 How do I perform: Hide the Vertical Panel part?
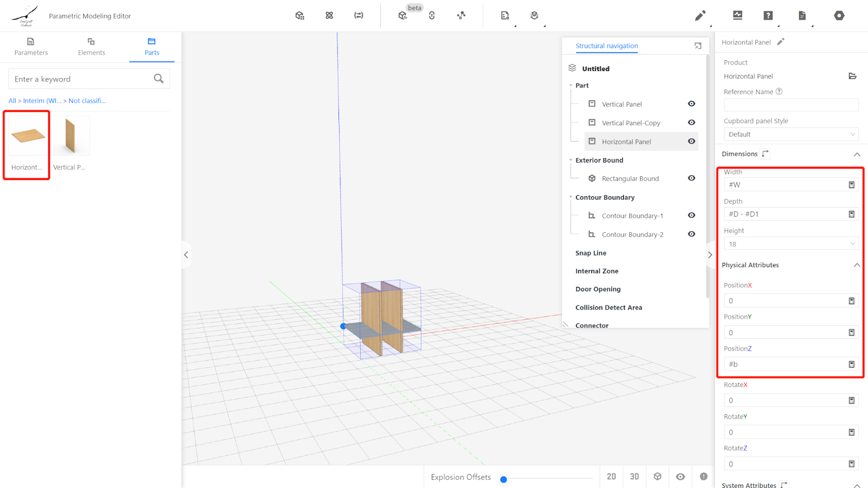[691, 104]
